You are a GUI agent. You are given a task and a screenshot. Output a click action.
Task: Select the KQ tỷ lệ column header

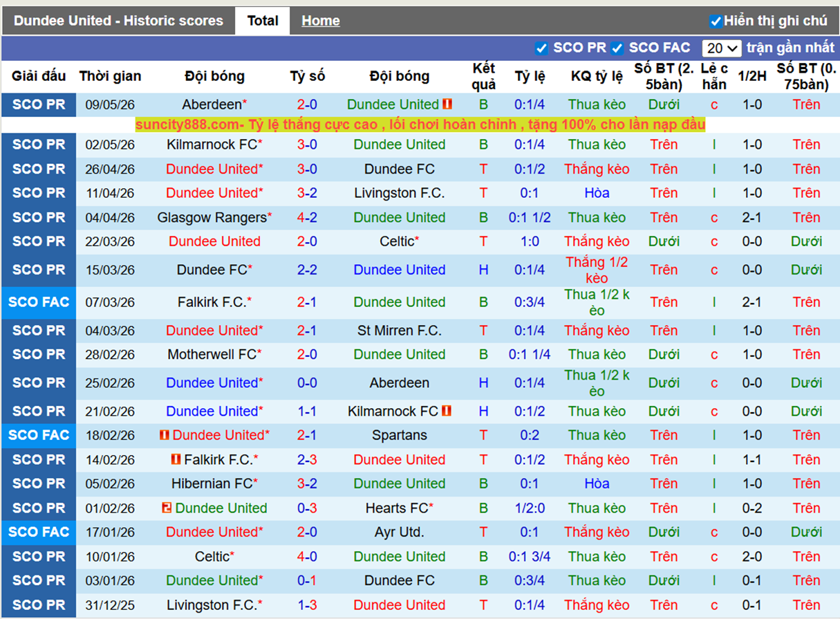click(x=597, y=76)
